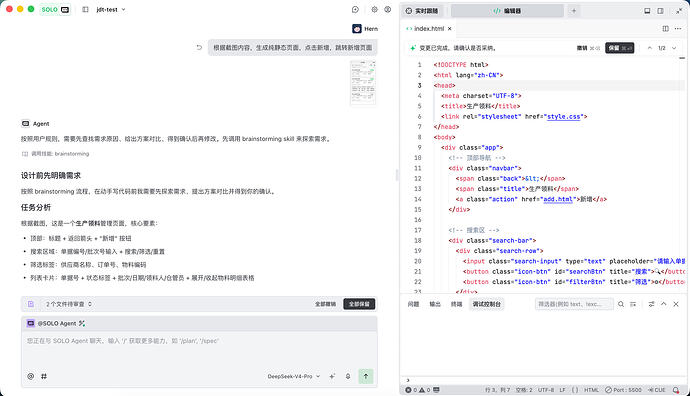Open the attached screenshot thumbnail
Screen dimensions: 690x396
tap(363, 83)
